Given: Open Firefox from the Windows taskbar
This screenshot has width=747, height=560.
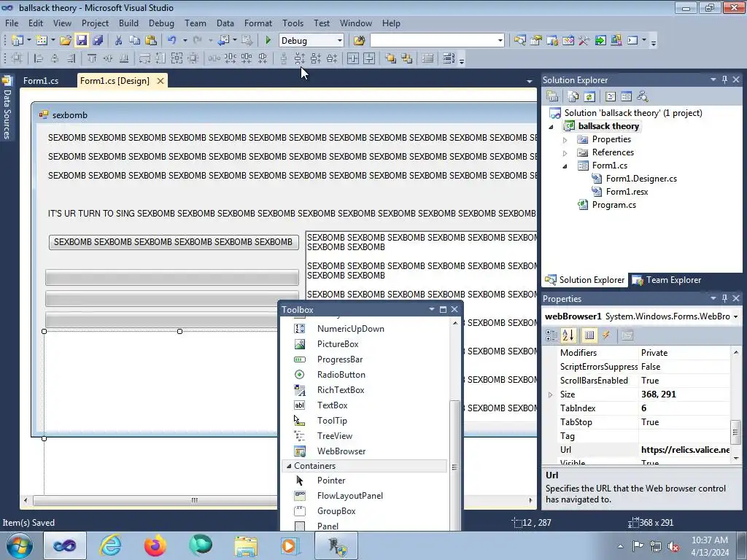Looking at the screenshot, I should coord(155,545).
